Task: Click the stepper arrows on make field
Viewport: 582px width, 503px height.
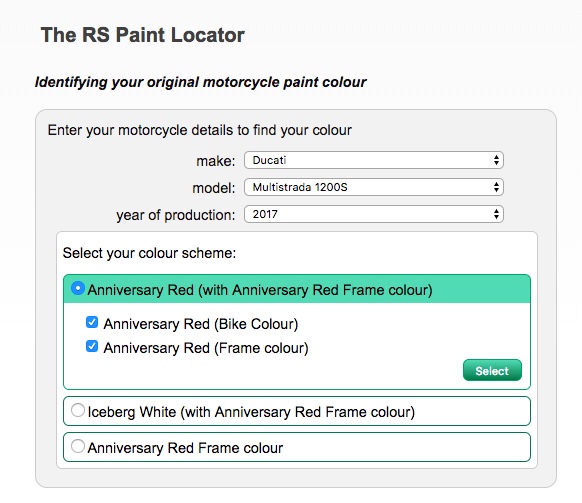Action: click(496, 160)
